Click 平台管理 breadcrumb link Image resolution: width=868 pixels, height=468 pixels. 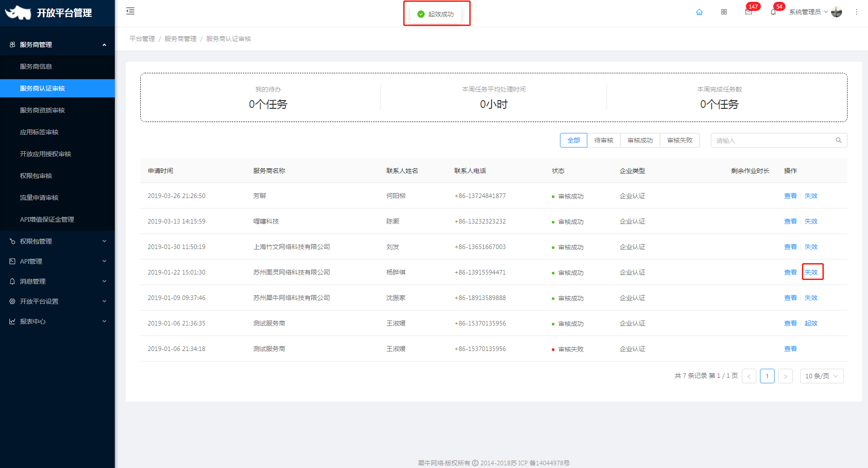click(x=142, y=39)
